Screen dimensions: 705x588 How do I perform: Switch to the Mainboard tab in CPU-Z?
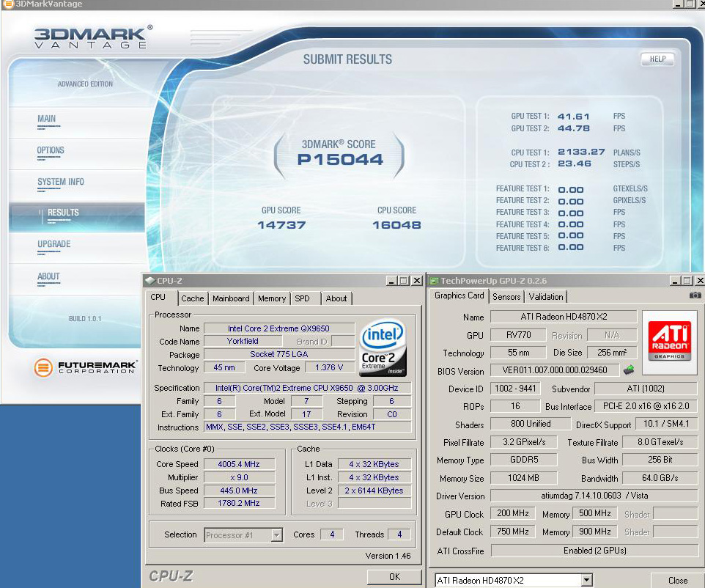[231, 298]
